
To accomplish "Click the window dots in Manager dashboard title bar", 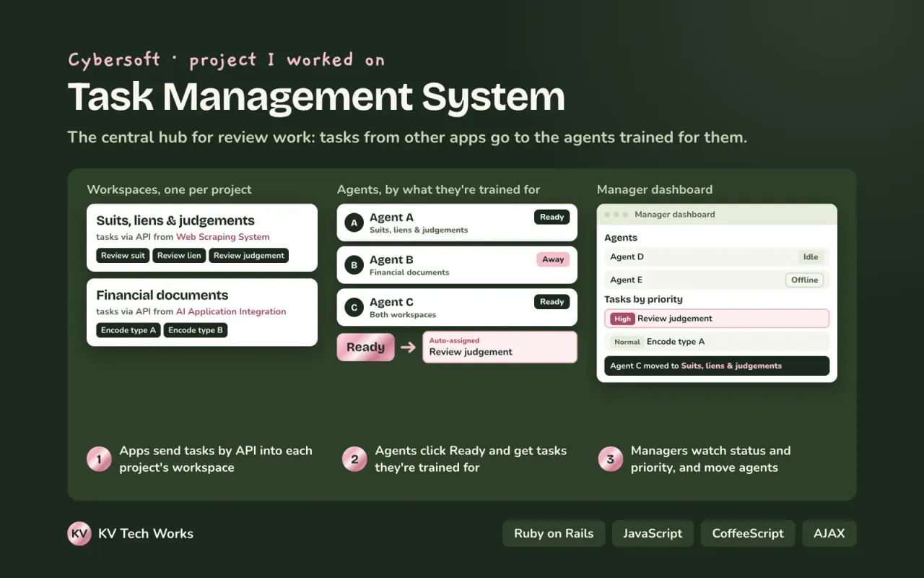I will pos(616,215).
